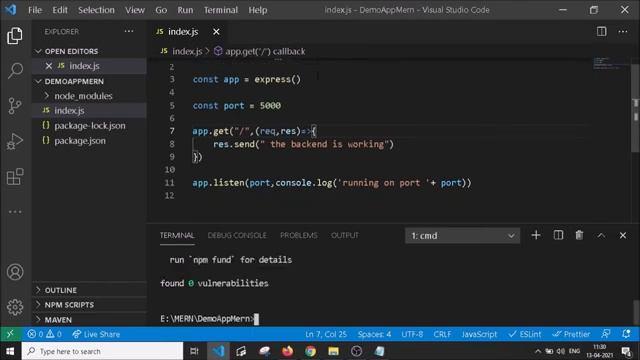
Task: Collapse the DEMOAPPMERN folder section
Action: 38,81
